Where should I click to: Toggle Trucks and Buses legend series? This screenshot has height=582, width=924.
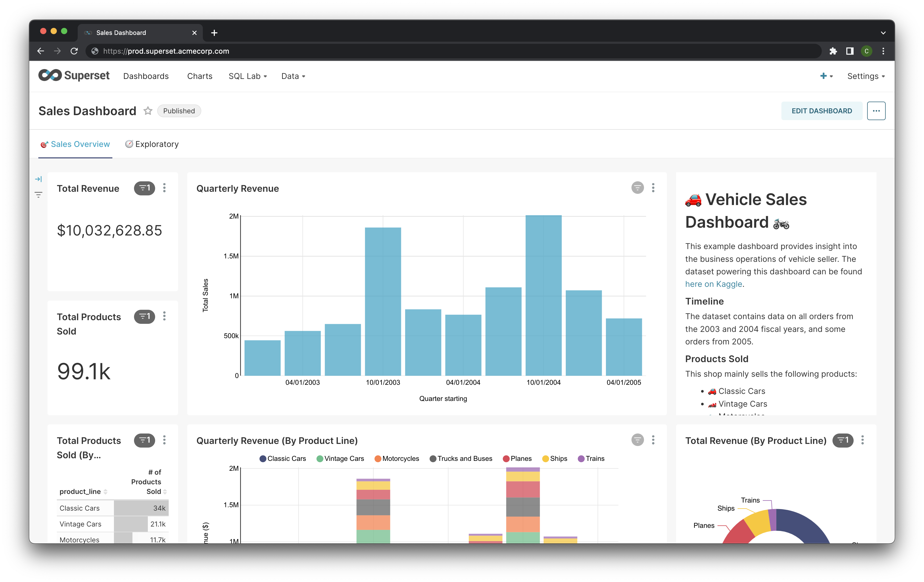460,459
